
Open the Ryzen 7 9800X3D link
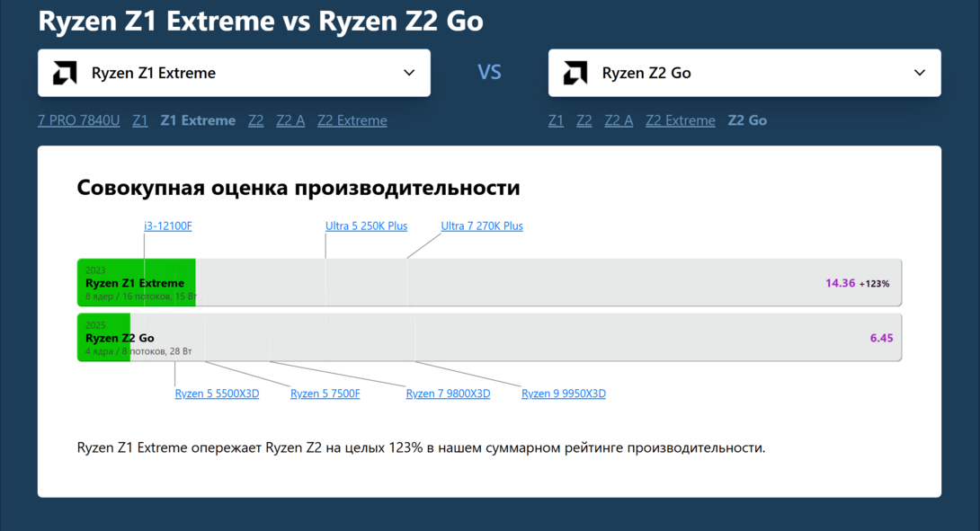click(x=448, y=394)
